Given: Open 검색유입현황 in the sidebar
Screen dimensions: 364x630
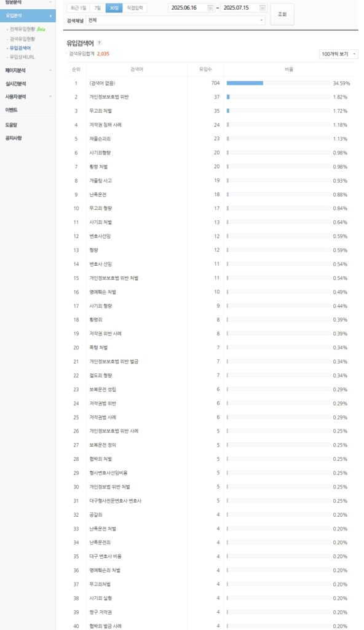Looking at the screenshot, I should tap(23, 39).
